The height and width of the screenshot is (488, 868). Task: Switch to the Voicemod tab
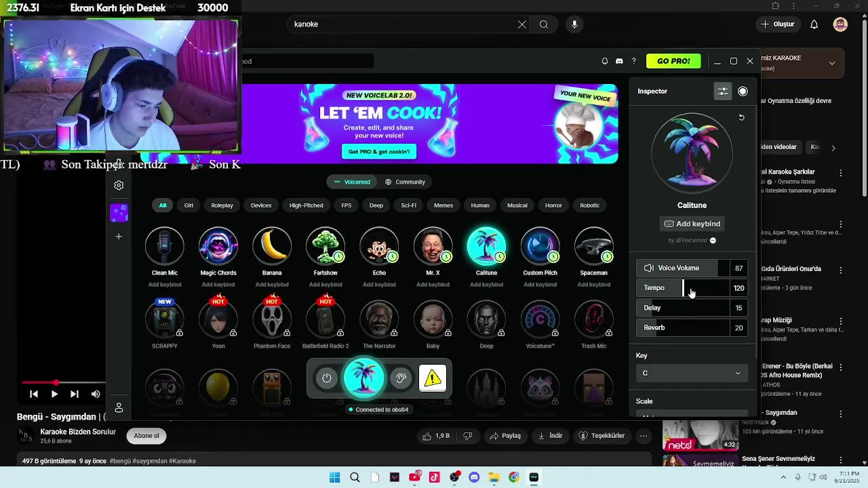point(352,182)
